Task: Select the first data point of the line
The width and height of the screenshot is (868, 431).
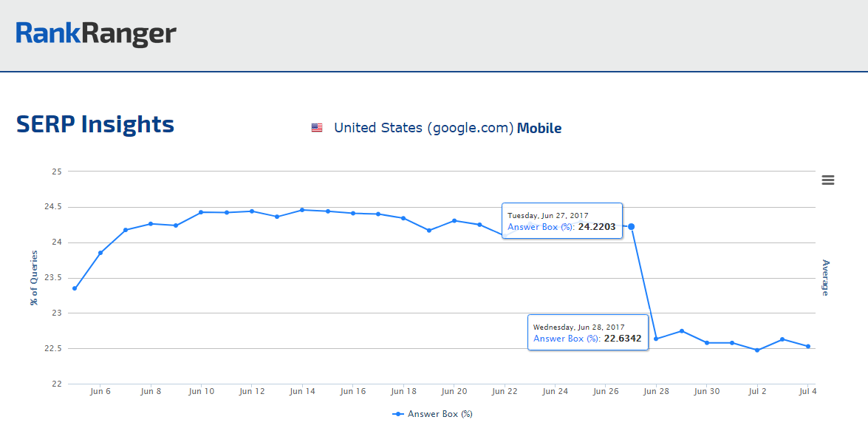Action: click(75, 288)
